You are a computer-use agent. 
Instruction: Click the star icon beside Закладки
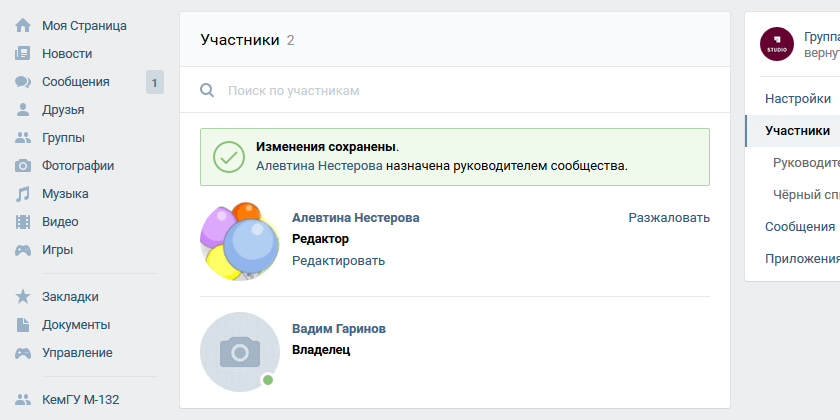coord(22,297)
